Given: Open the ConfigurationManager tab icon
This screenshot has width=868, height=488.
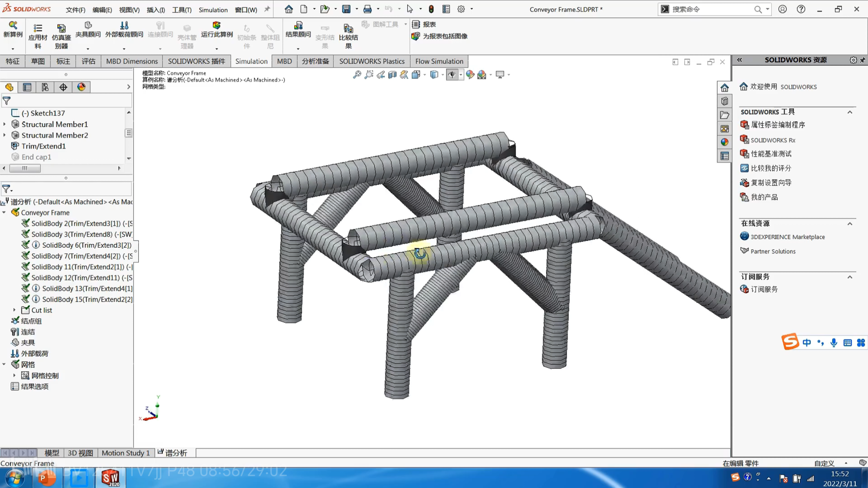Looking at the screenshot, I should pyautogui.click(x=45, y=87).
